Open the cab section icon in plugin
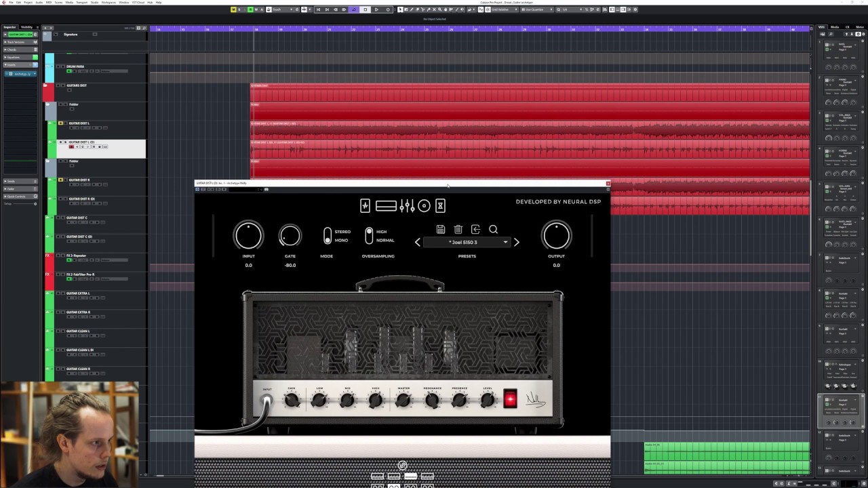The width and height of the screenshot is (868, 488). pyautogui.click(x=386, y=205)
